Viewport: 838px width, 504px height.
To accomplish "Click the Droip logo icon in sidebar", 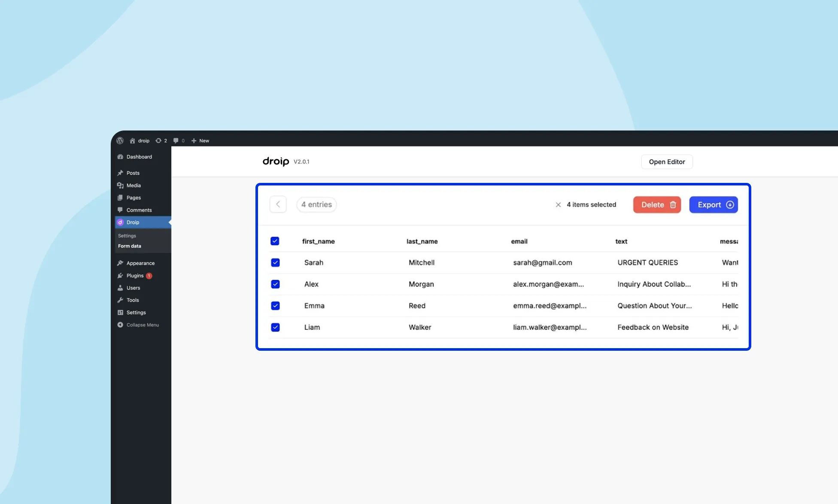I will pyautogui.click(x=120, y=222).
